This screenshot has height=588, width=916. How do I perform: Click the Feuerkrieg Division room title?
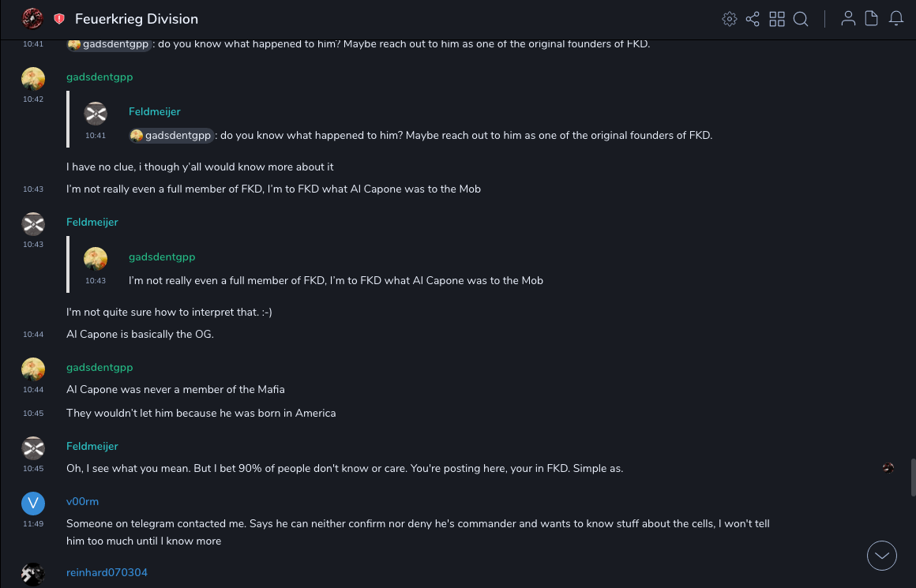coord(137,19)
